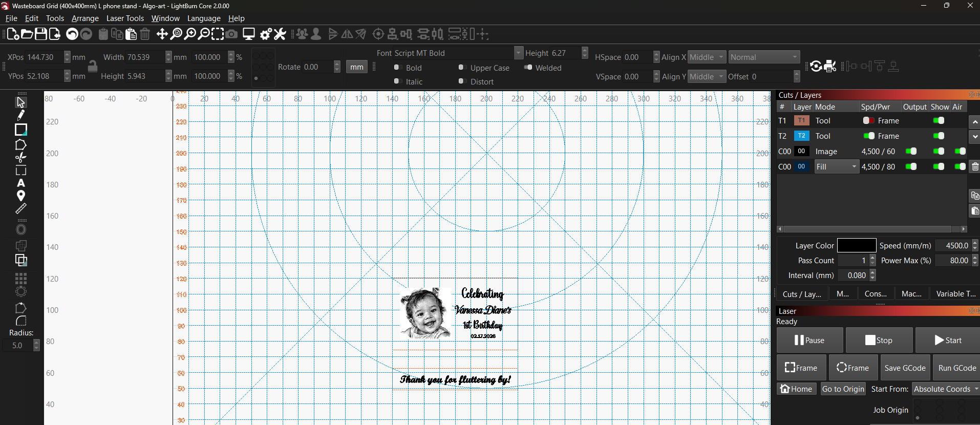Toggle the Bold font switch
The width and height of the screenshot is (980, 425).
pos(397,68)
